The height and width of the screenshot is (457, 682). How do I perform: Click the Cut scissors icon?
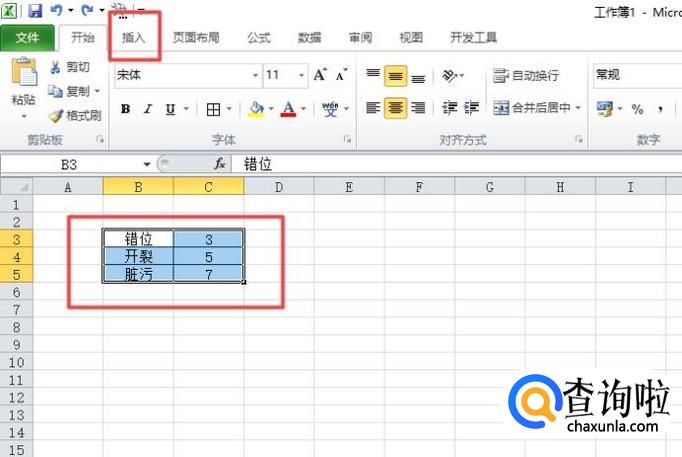(56, 68)
